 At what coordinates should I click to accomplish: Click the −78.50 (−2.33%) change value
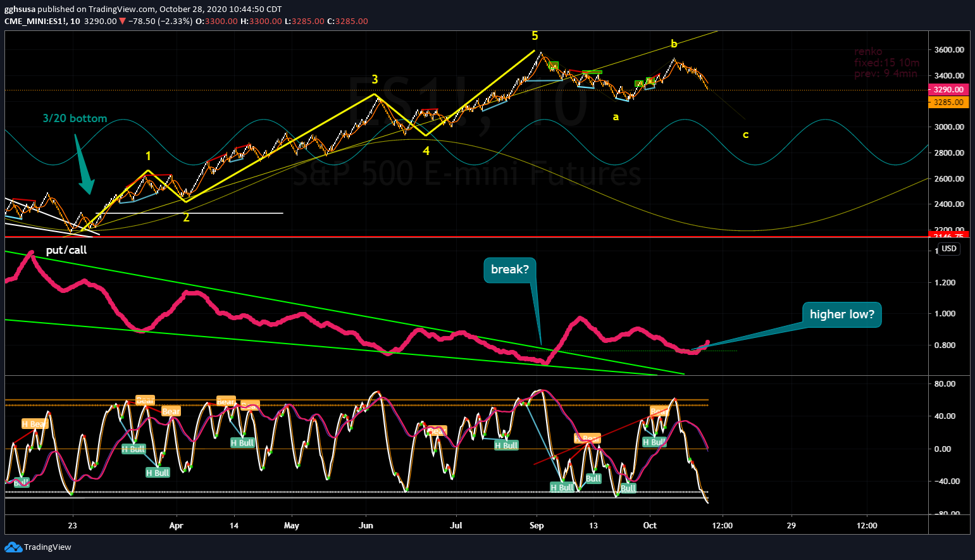[160, 21]
